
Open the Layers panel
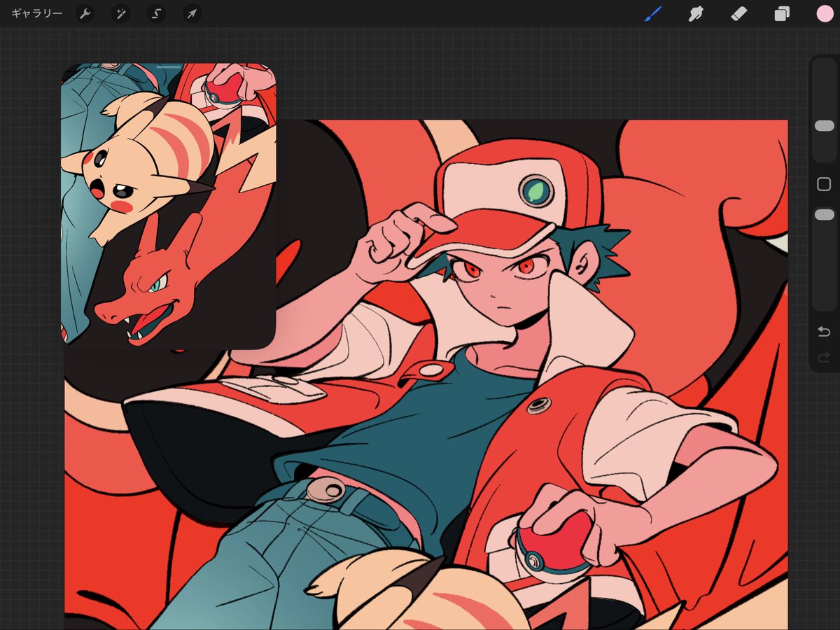pos(782,14)
